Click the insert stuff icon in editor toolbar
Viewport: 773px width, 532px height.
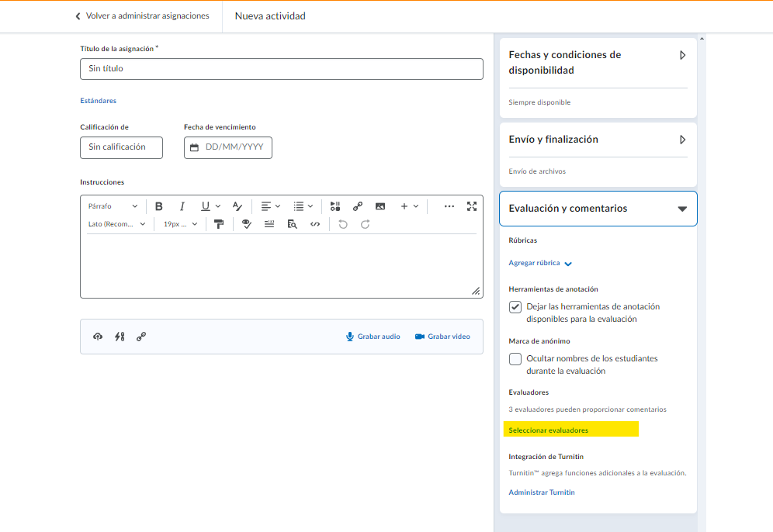point(335,206)
